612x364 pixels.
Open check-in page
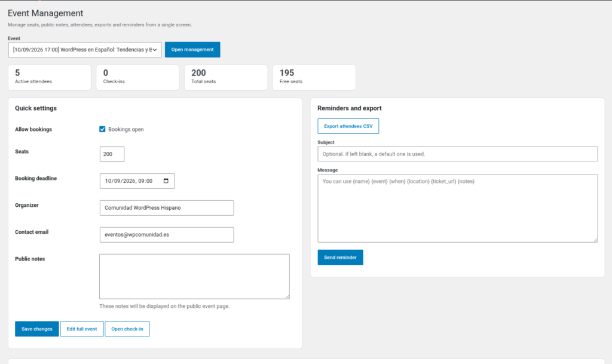point(127,329)
